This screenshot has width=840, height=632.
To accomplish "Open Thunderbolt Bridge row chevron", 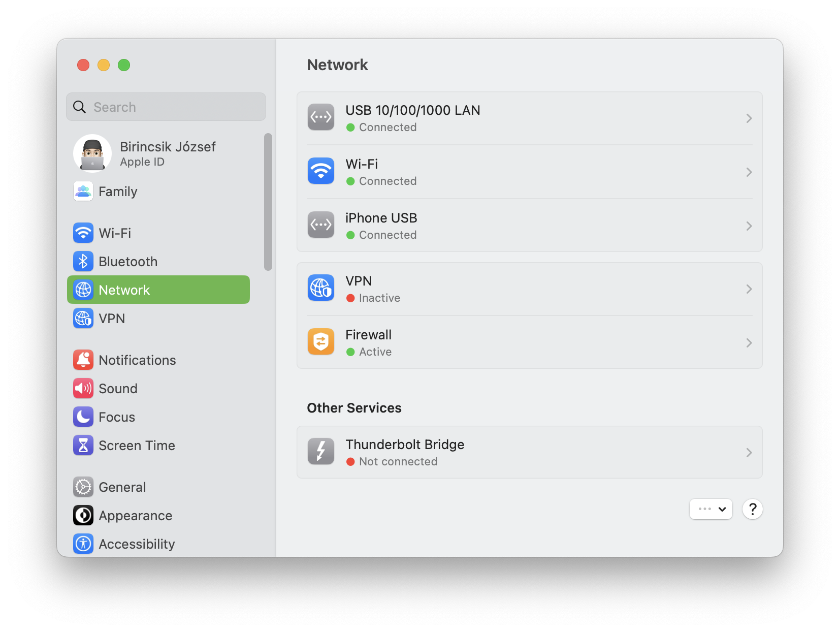I will click(x=749, y=453).
